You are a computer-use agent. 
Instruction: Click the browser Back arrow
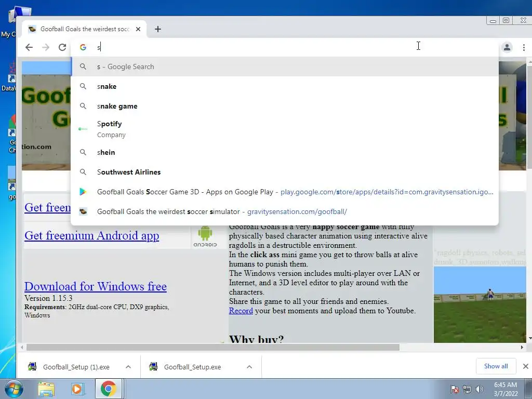(29, 47)
